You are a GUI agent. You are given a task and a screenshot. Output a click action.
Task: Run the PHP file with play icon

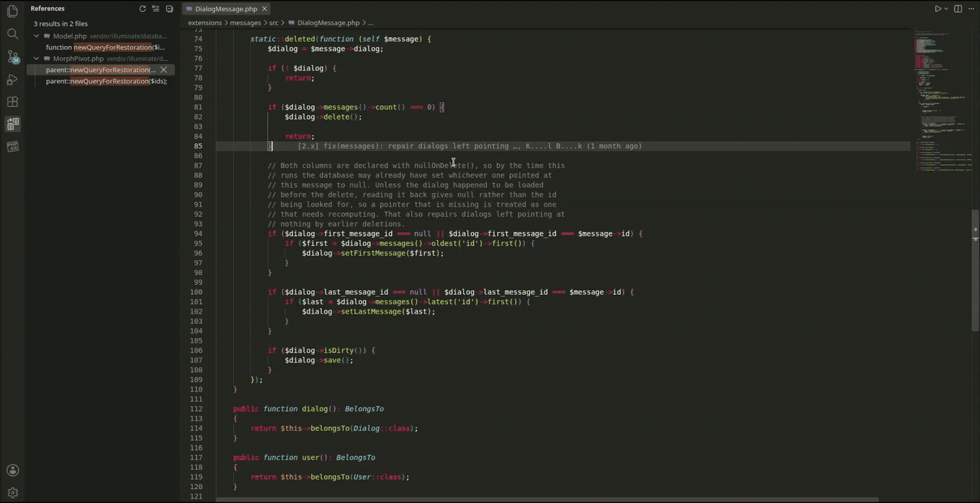click(x=937, y=8)
